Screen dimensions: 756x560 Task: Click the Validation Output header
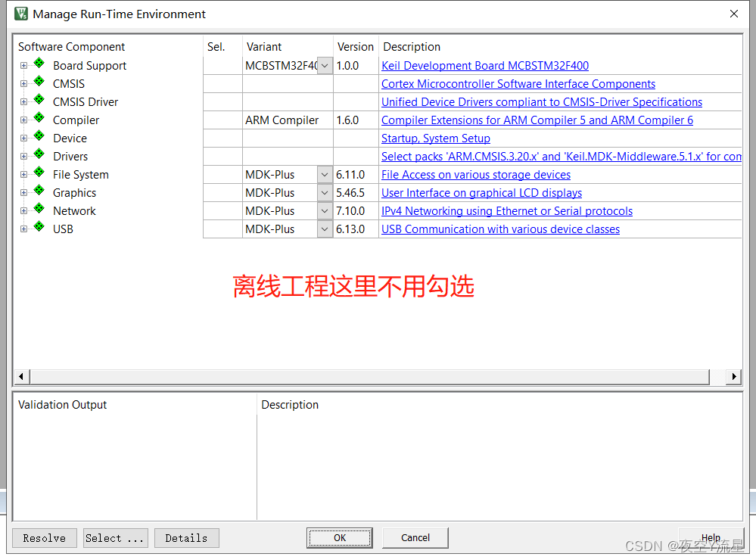(62, 405)
